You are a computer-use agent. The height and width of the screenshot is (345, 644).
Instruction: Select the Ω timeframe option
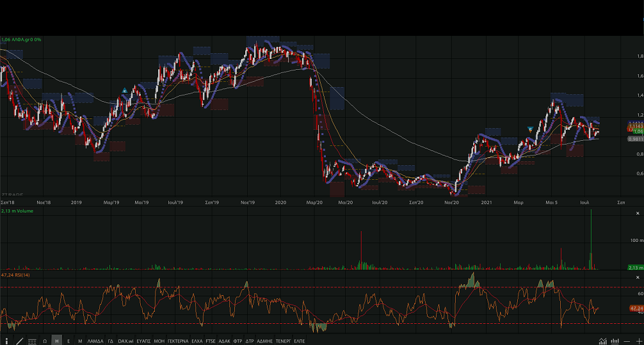45,341
